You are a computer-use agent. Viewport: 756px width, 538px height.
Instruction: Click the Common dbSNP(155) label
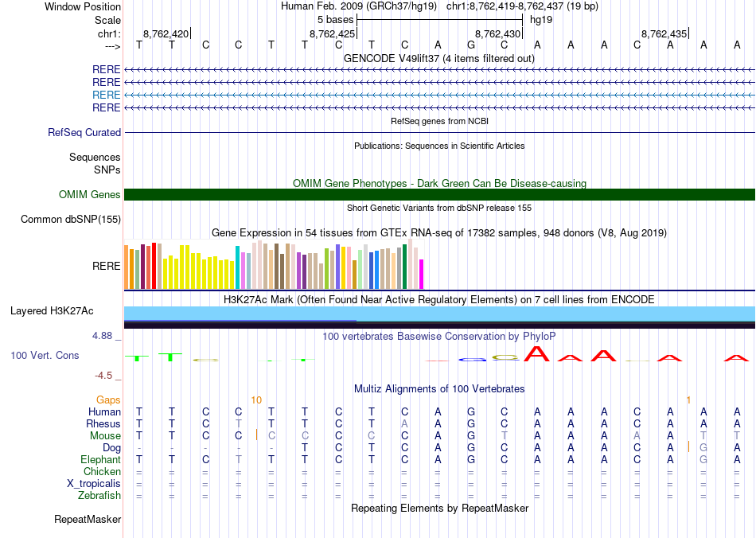coord(70,220)
